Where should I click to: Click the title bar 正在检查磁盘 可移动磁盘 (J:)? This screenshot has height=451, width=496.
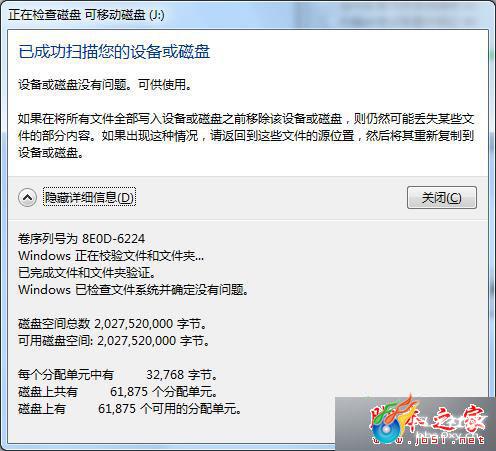click(86, 15)
